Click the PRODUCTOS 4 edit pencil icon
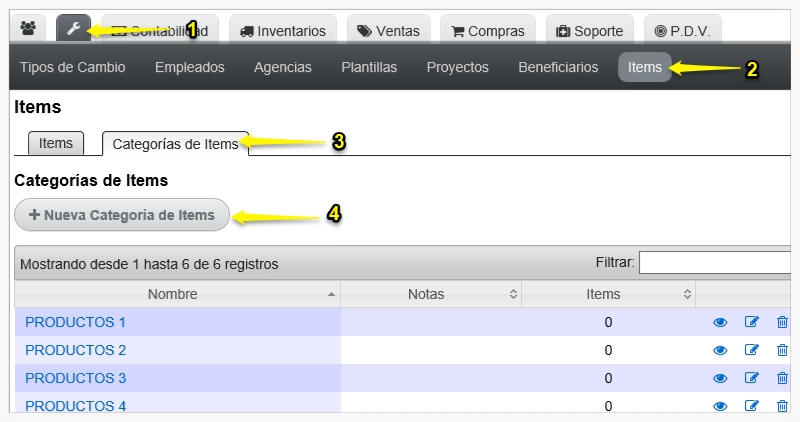This screenshot has width=800, height=422. [x=752, y=406]
